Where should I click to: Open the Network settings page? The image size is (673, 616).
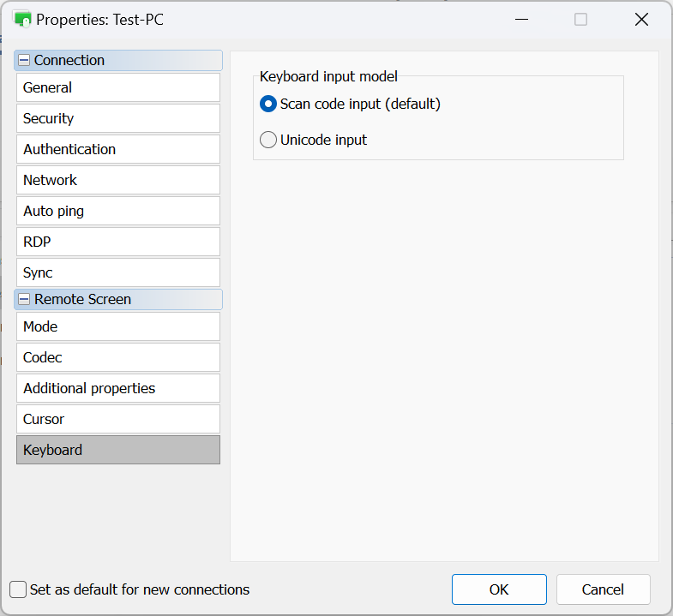pyautogui.click(x=118, y=180)
